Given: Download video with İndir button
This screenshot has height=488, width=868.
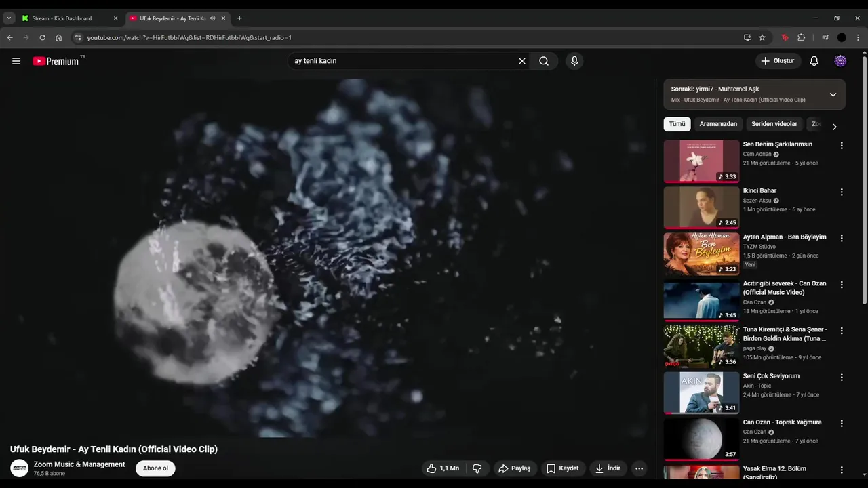Looking at the screenshot, I should [608, 468].
